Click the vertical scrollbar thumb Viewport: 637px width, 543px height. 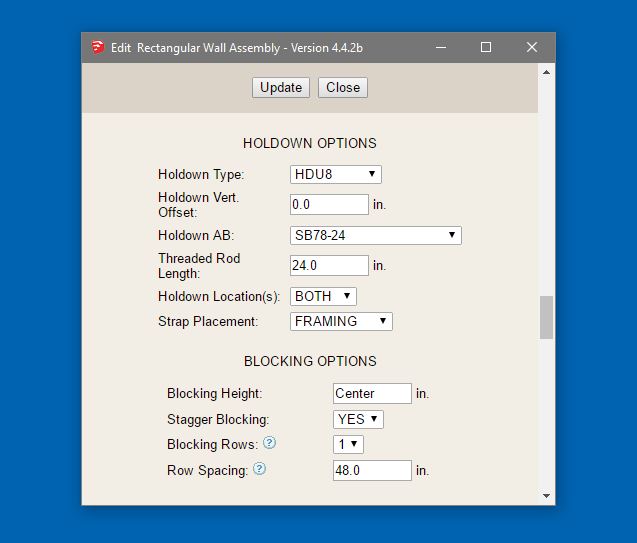[x=546, y=318]
